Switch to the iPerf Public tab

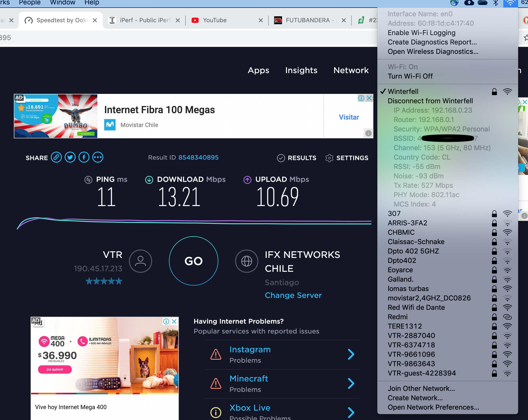(x=144, y=20)
